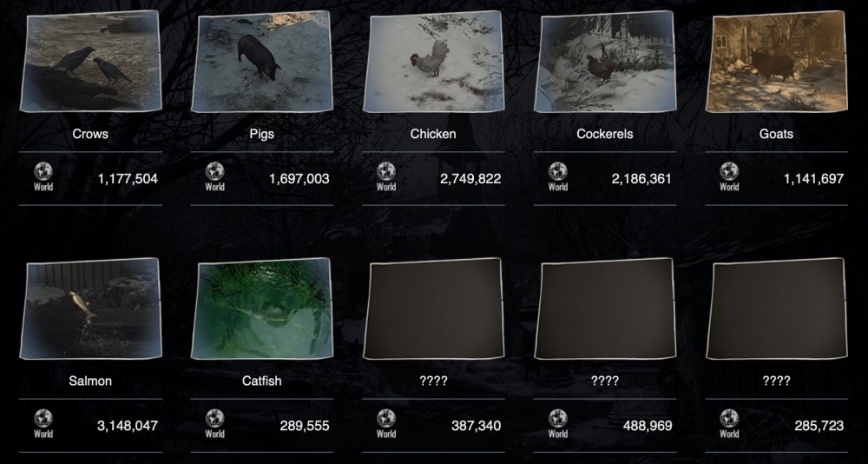Select the sepia Goats photo

tap(777, 62)
